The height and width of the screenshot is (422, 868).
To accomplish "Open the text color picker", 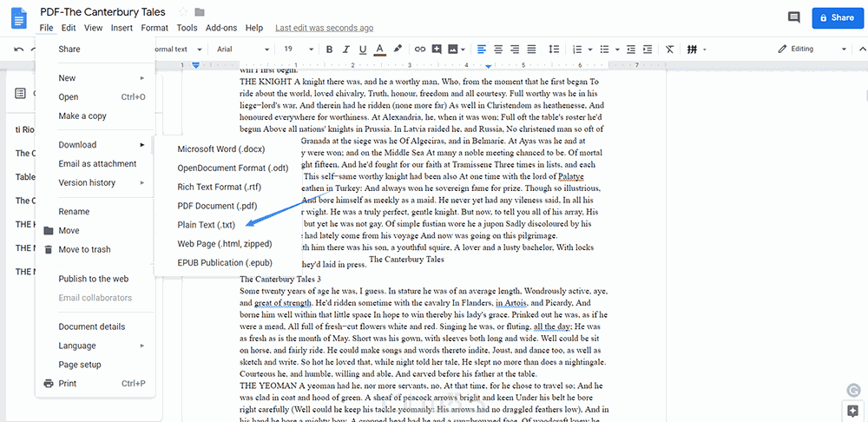I will click(380, 49).
